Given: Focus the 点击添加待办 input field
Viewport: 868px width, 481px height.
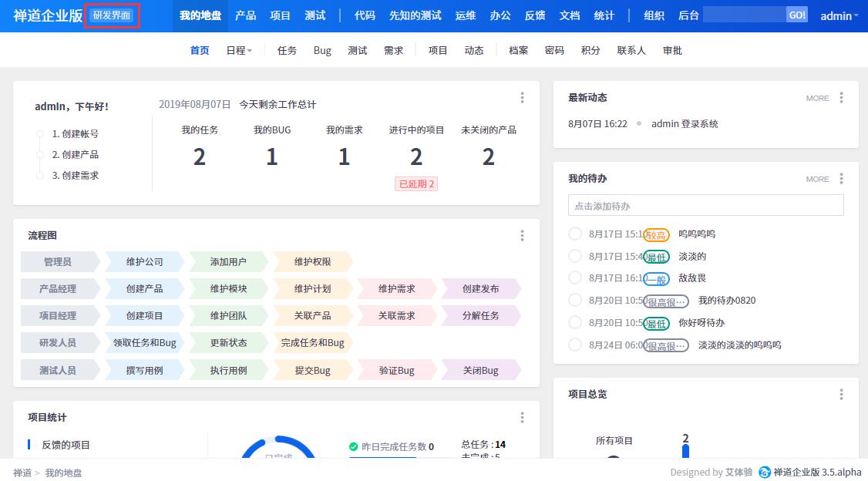Looking at the screenshot, I should click(x=705, y=206).
